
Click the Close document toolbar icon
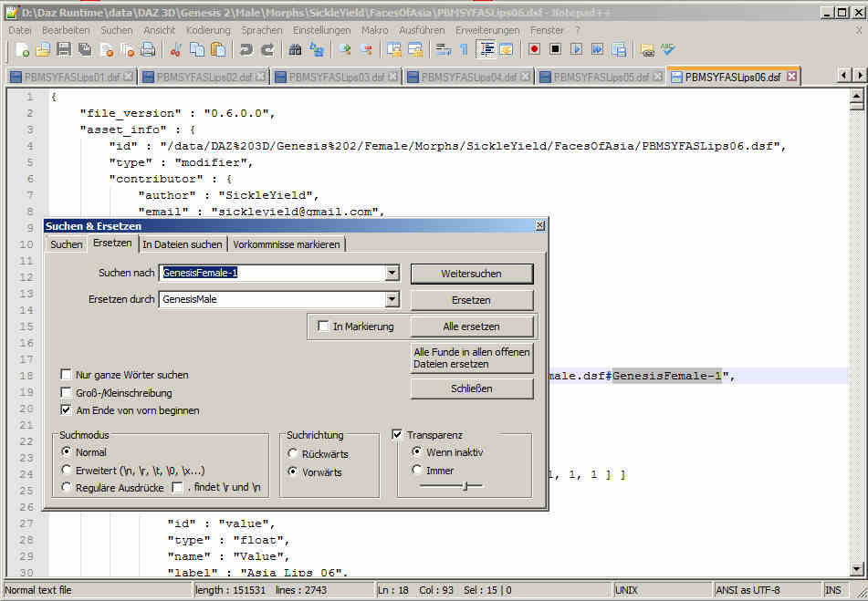pyautogui.click(x=107, y=50)
